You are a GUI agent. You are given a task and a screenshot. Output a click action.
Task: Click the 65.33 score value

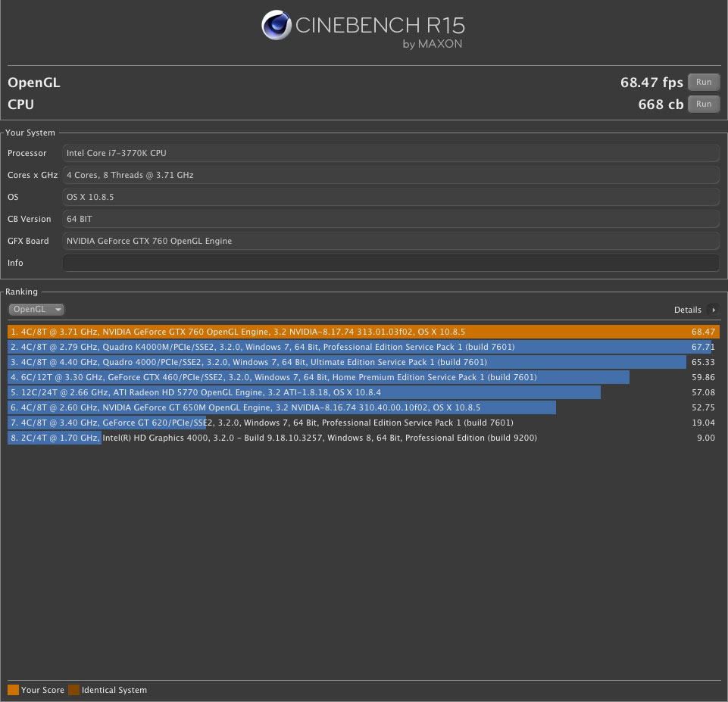pyautogui.click(x=703, y=362)
